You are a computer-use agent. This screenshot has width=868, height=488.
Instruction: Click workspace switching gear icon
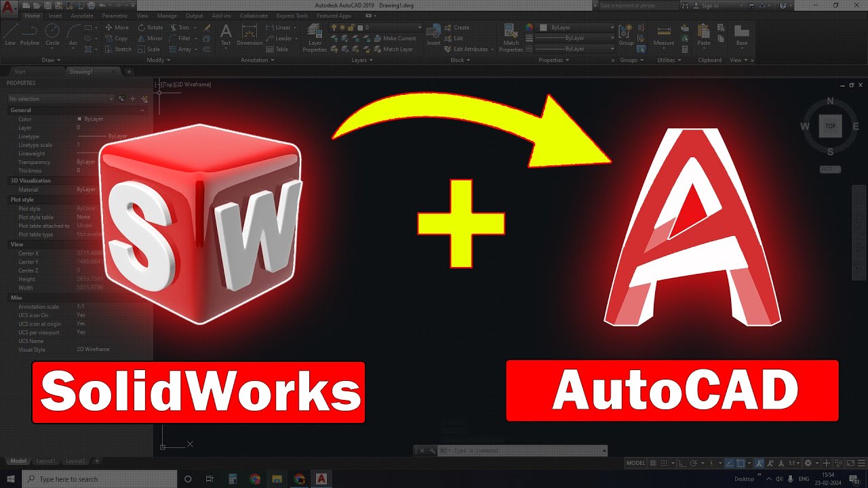click(808, 463)
